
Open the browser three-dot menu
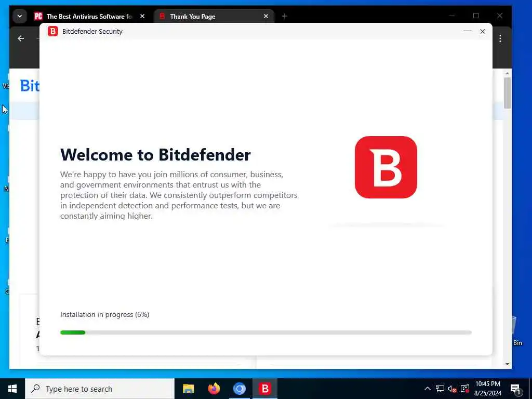[500, 38]
